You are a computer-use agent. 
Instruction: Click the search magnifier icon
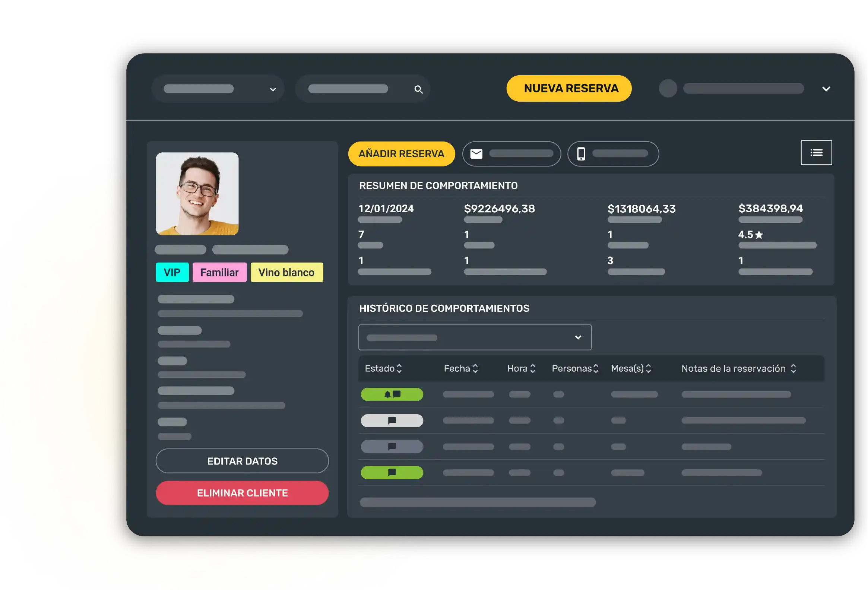[418, 90]
